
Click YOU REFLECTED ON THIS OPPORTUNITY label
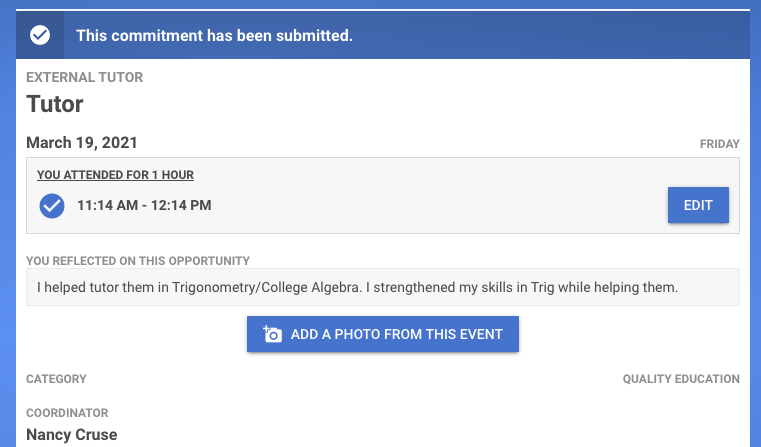[x=138, y=261]
